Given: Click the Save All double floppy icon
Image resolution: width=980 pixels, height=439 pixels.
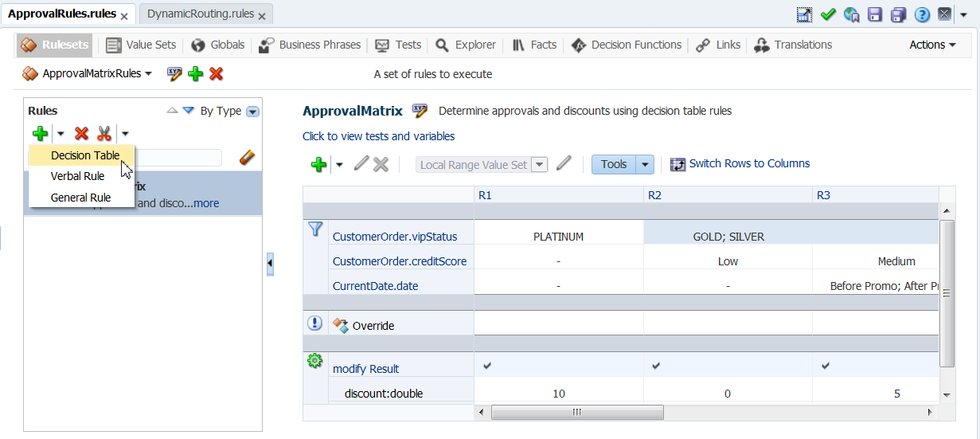Looking at the screenshot, I should (899, 14).
